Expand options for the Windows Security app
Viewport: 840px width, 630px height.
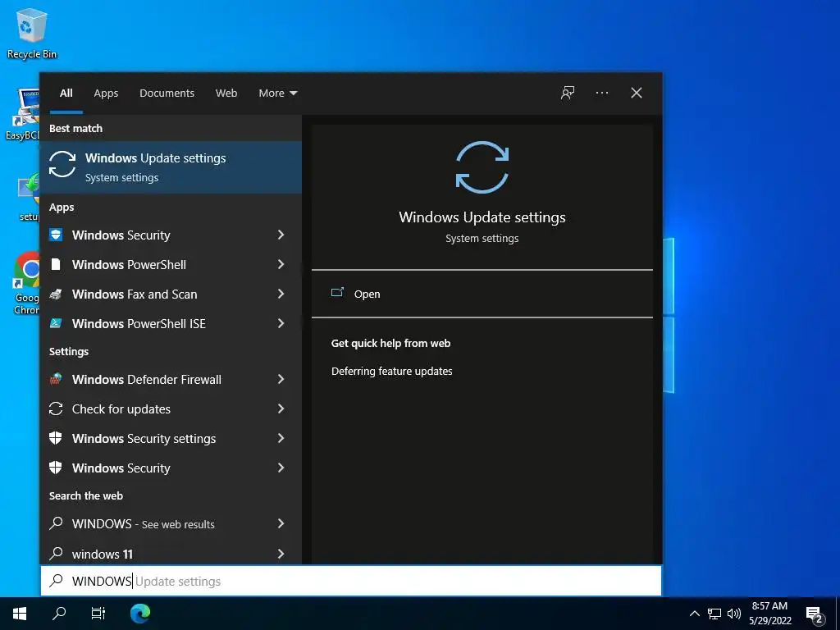[x=281, y=235]
